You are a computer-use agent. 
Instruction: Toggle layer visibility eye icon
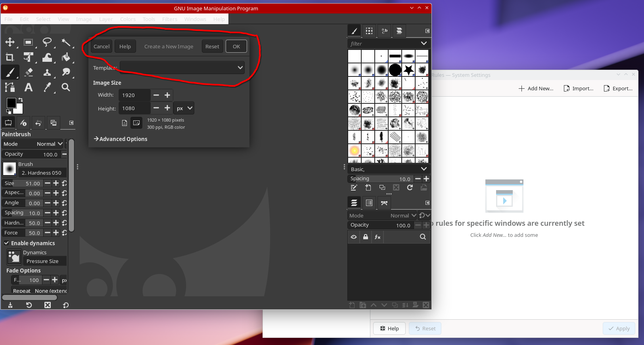tap(354, 237)
